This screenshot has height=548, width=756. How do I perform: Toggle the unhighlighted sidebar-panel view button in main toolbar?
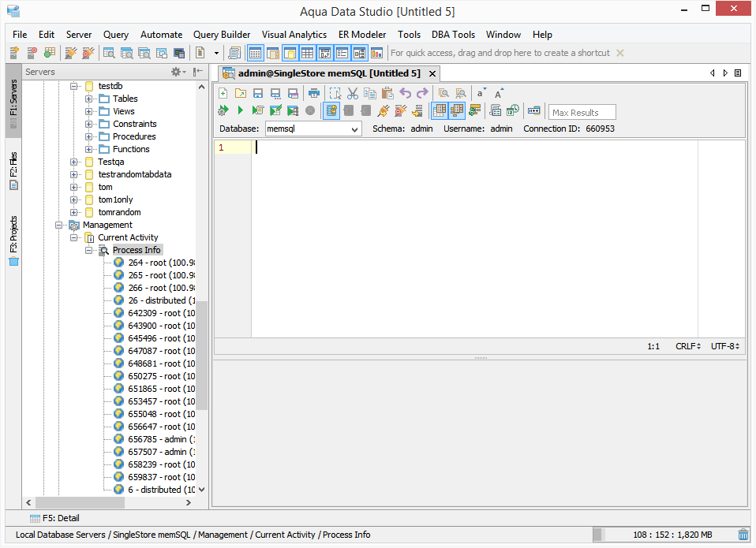point(273,53)
